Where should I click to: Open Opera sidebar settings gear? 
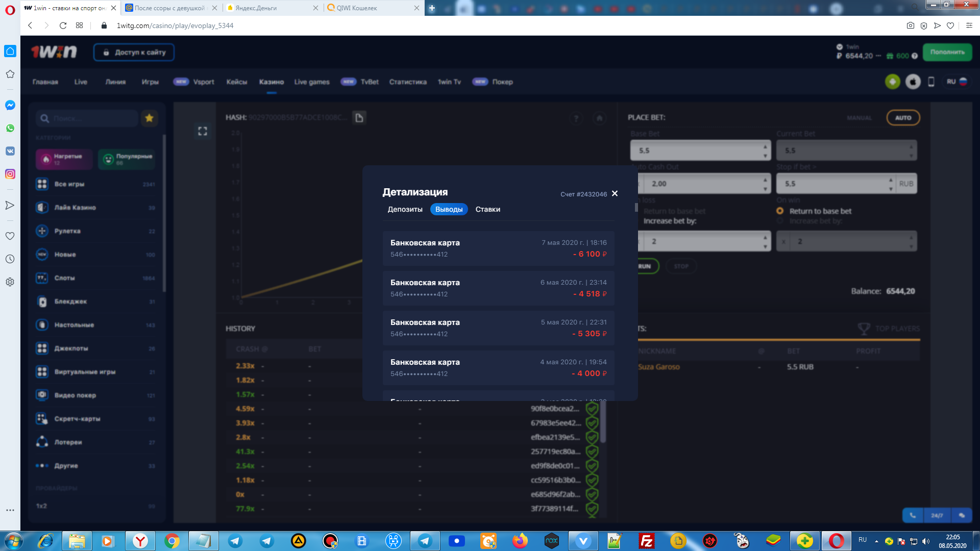(x=10, y=282)
